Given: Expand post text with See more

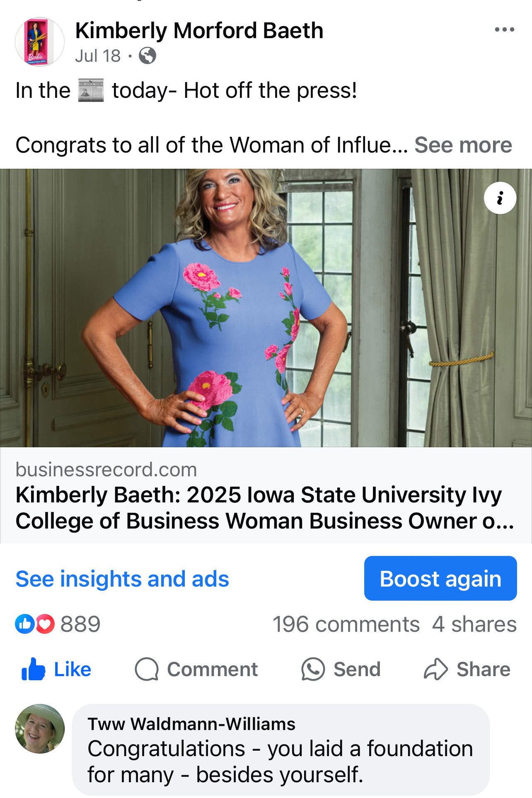Looking at the screenshot, I should 463,145.
